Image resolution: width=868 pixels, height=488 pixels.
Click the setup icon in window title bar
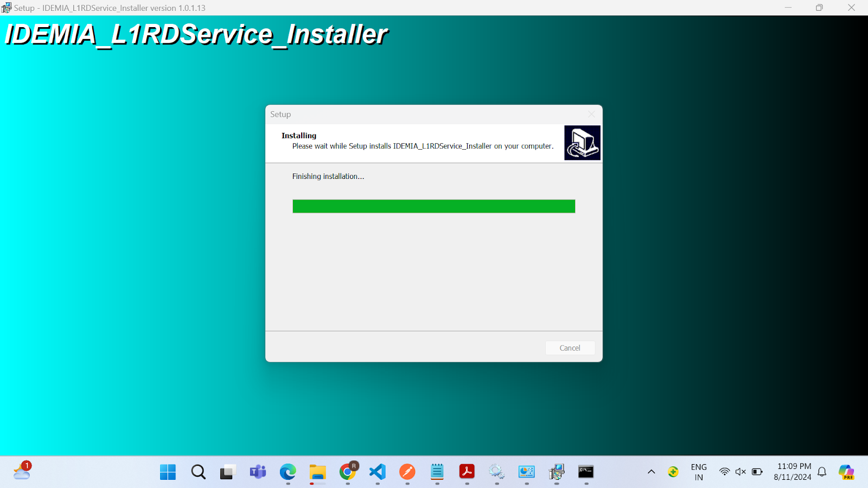coord(7,8)
